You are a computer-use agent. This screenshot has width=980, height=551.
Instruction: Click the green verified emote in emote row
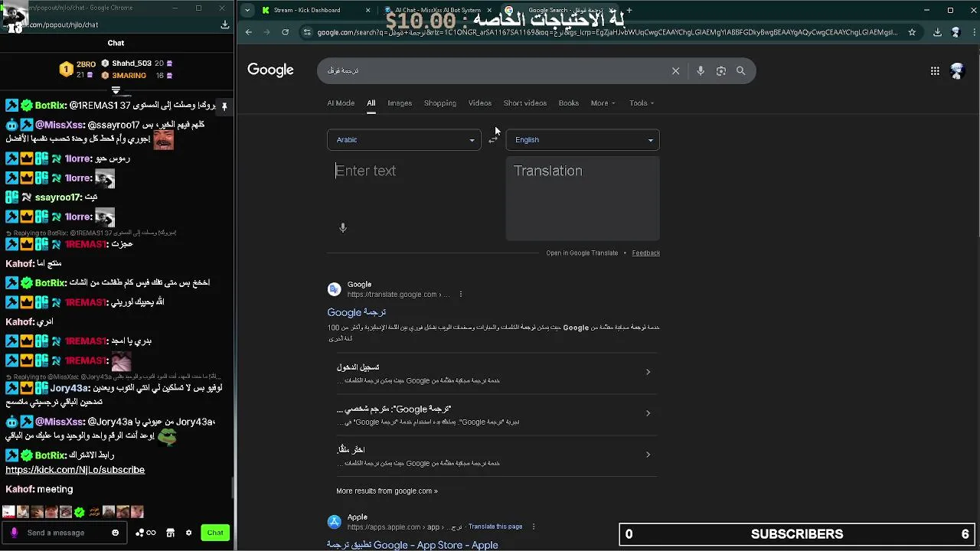(x=79, y=512)
